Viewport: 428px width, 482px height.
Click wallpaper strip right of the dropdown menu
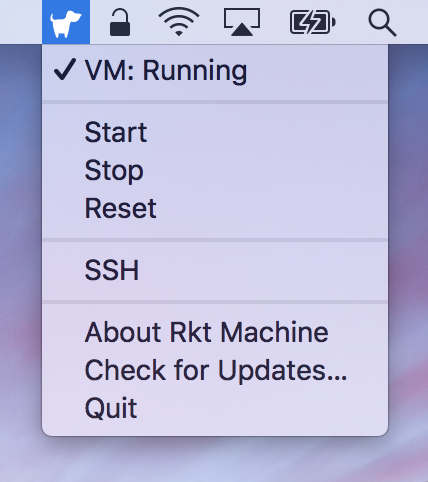click(x=408, y=240)
